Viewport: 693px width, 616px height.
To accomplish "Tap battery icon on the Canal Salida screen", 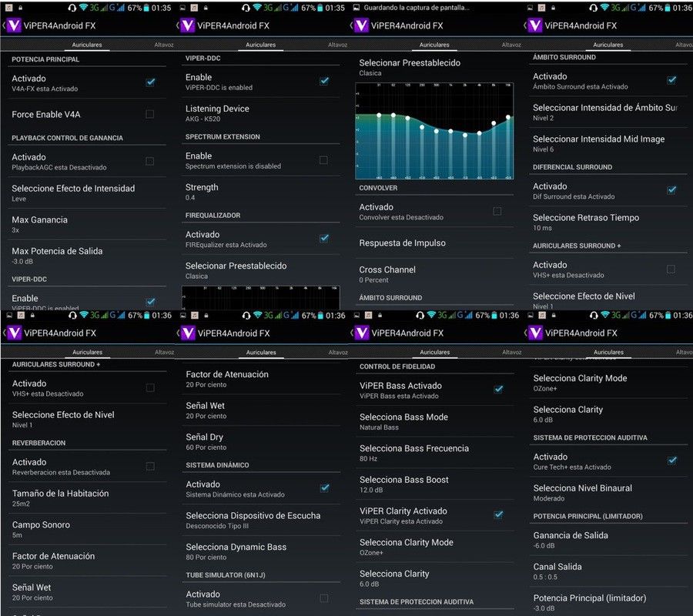I will (x=668, y=315).
